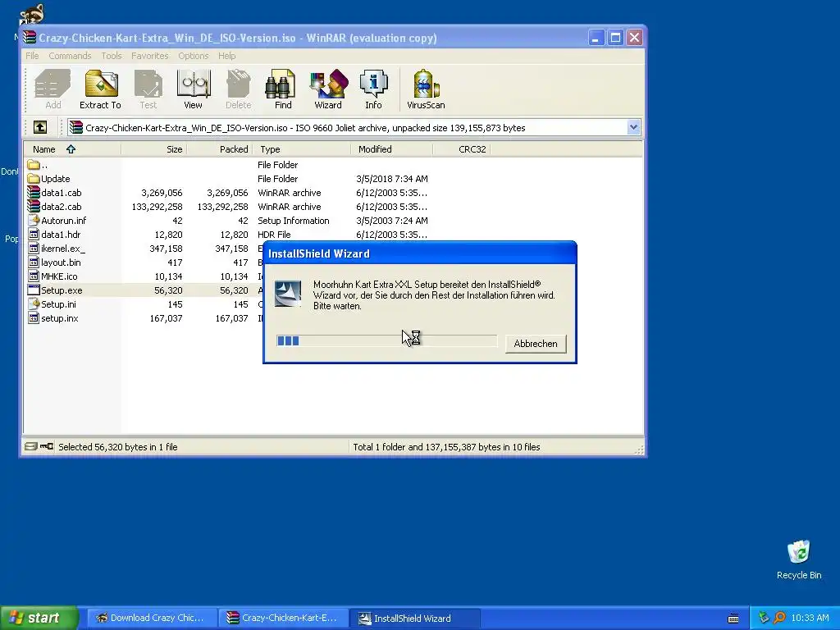The height and width of the screenshot is (630, 840).
Task: Open the Help menu
Action: [x=226, y=56]
